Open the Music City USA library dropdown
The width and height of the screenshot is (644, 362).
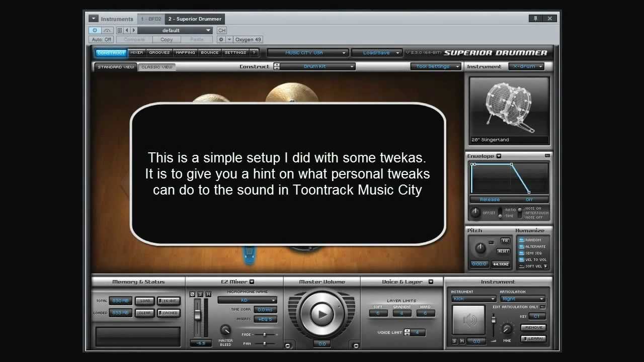tap(308, 53)
